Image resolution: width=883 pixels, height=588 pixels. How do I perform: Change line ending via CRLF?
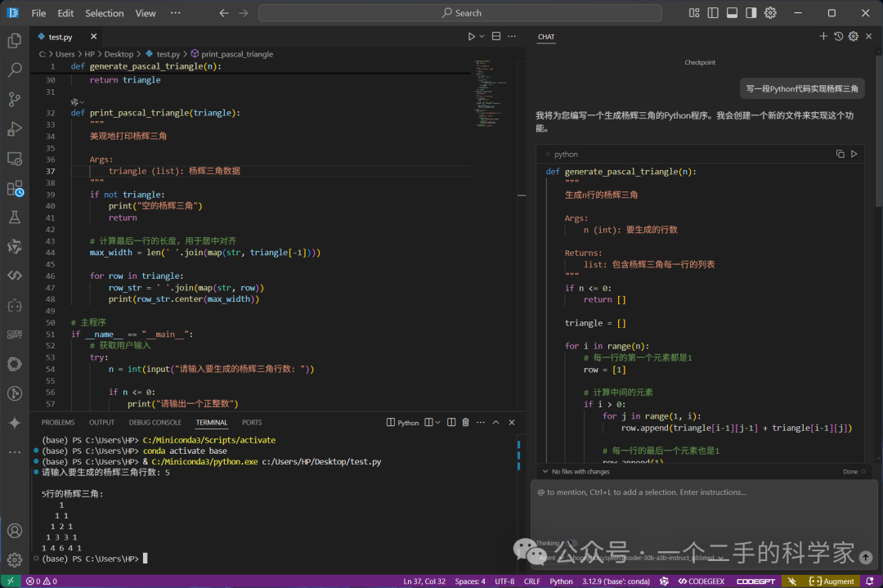[532, 581]
